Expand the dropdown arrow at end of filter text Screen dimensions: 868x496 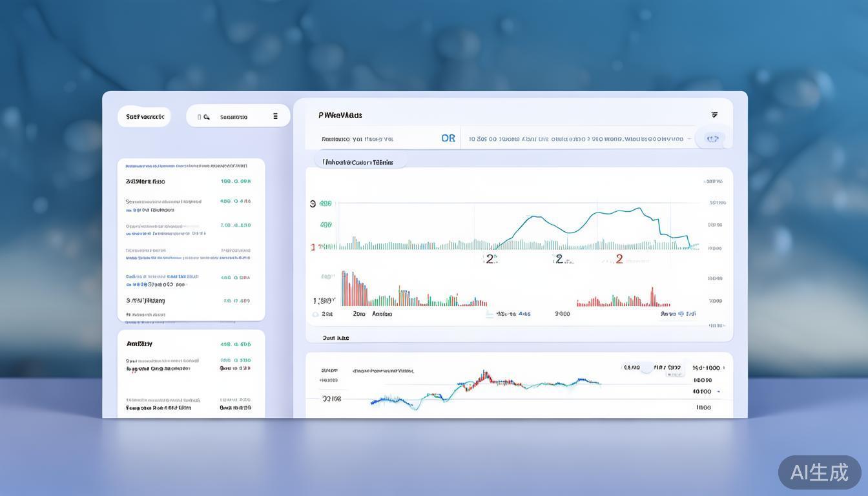pyautogui.click(x=689, y=139)
